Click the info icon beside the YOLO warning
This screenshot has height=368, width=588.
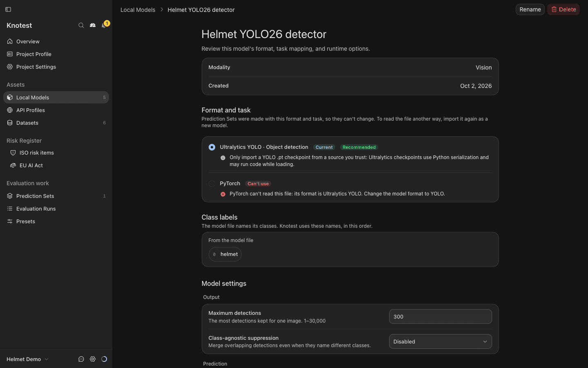[223, 158]
